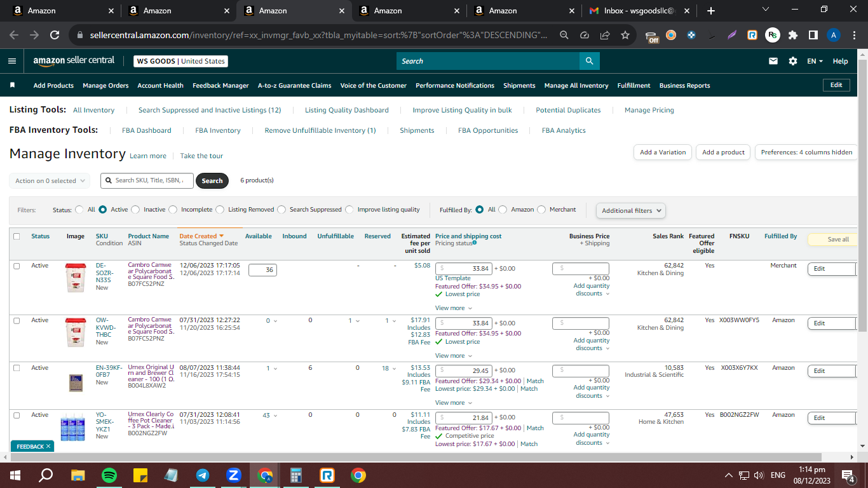Viewport: 868px width, 488px height.
Task: Expand Add quantity discounts in the DE-SOZR-N33S row
Action: pos(592,290)
